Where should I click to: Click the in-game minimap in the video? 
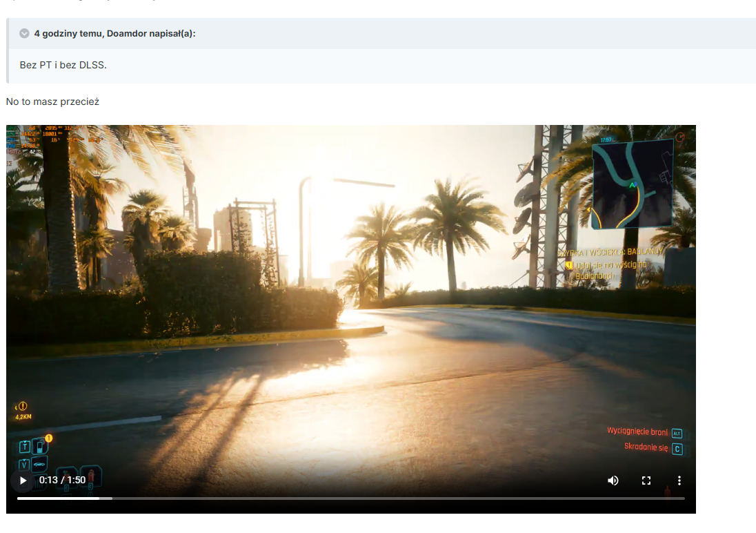(x=632, y=184)
